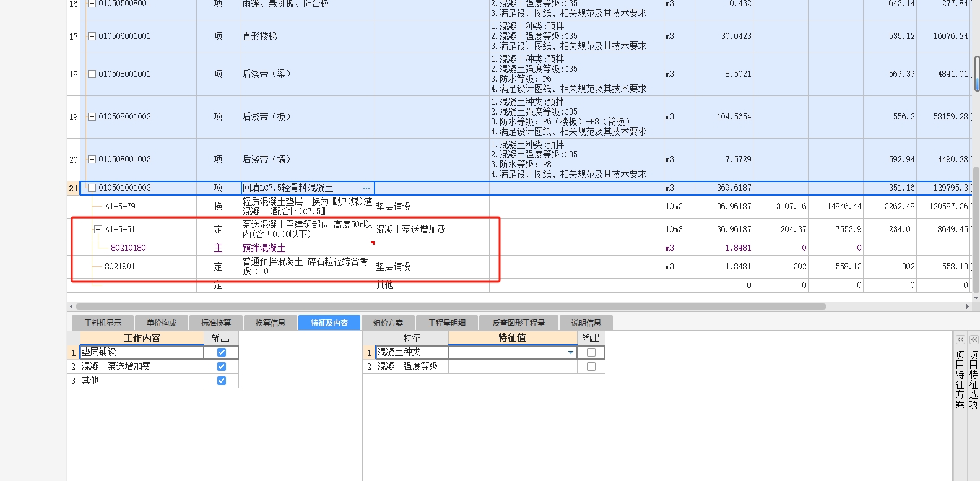This screenshot has height=481, width=980.
Task: Open 混凝土种类 feature value dropdown
Action: tap(571, 352)
